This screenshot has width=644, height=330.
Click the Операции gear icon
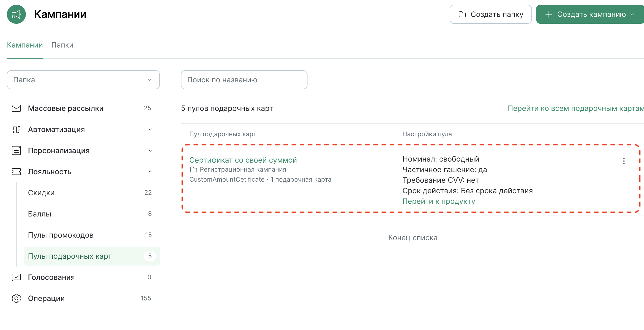click(x=16, y=298)
